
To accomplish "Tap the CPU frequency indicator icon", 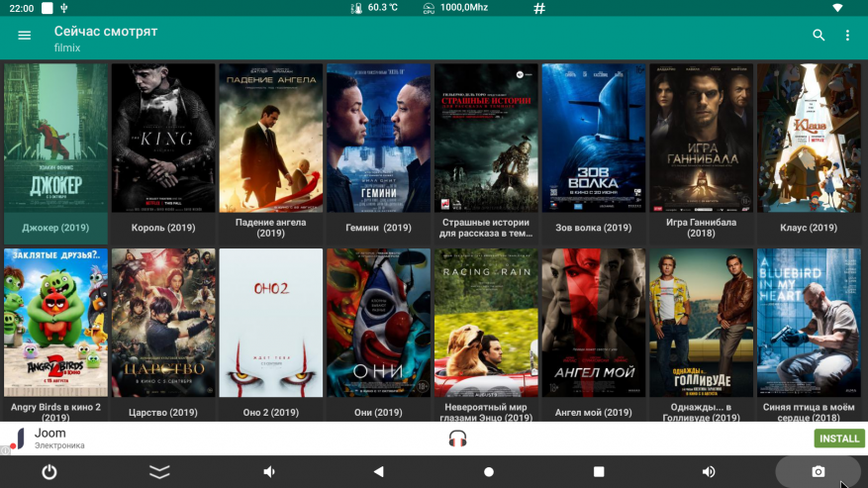I will coord(429,8).
